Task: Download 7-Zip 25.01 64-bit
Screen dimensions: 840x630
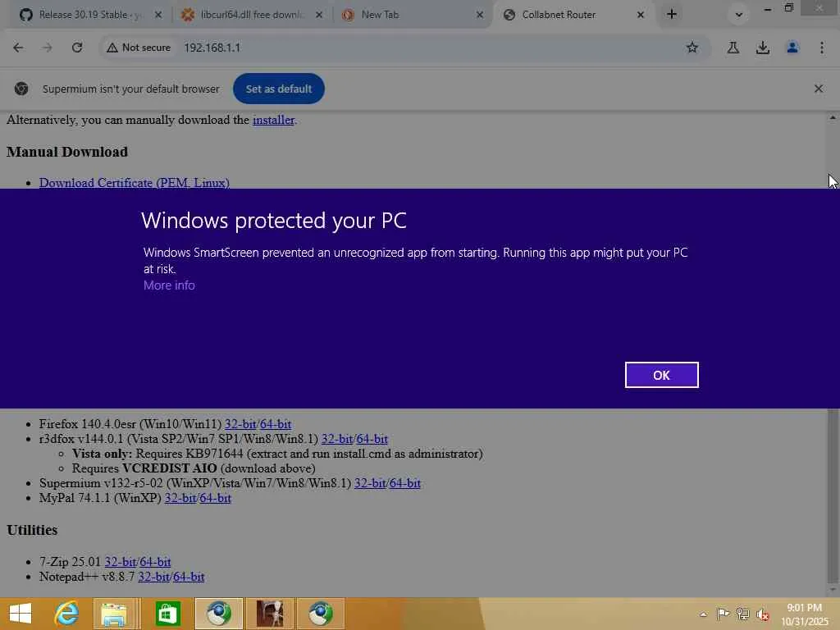Action: point(155,562)
